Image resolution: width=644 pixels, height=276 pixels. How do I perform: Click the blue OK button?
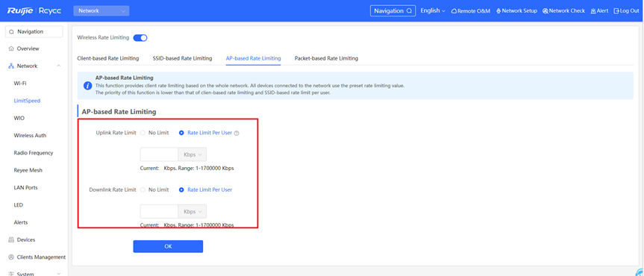168,246
